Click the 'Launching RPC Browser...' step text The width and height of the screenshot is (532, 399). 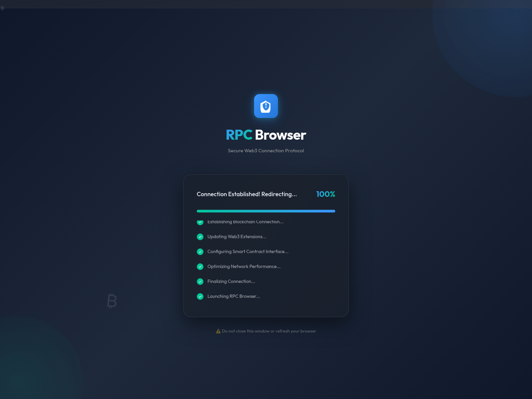(x=234, y=296)
